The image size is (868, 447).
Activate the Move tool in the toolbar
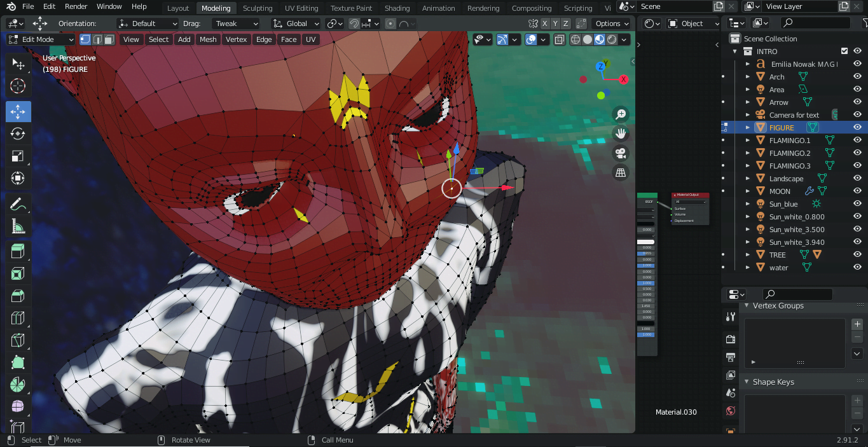18,112
